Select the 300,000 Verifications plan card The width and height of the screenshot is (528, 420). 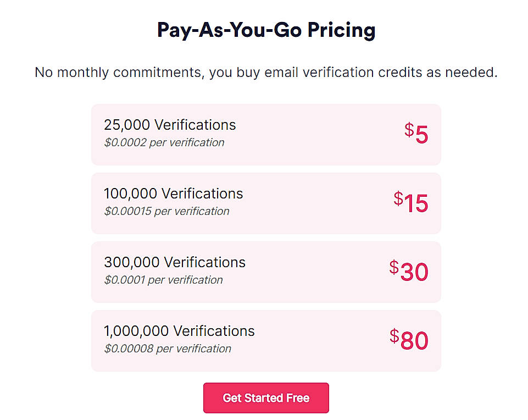click(x=265, y=271)
